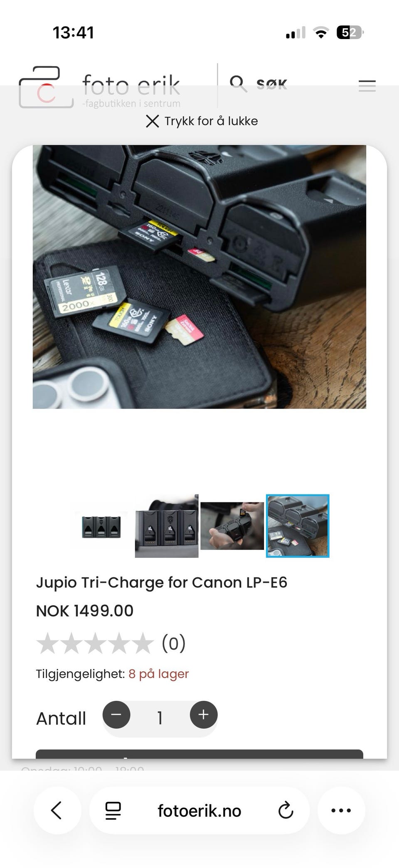Image resolution: width=399 pixels, height=868 pixels.
Task: Tap the fotoerik.no address bar
Action: point(199,811)
